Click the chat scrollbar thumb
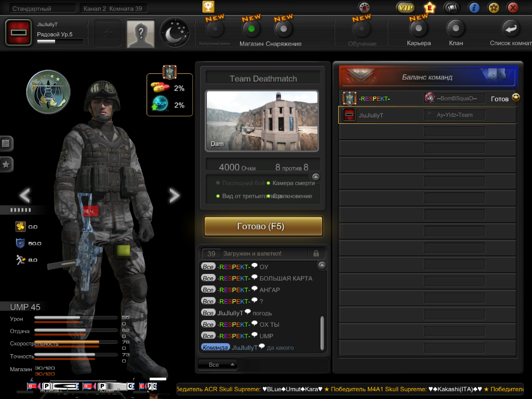Screen dimensions: 532x399 [322, 333]
